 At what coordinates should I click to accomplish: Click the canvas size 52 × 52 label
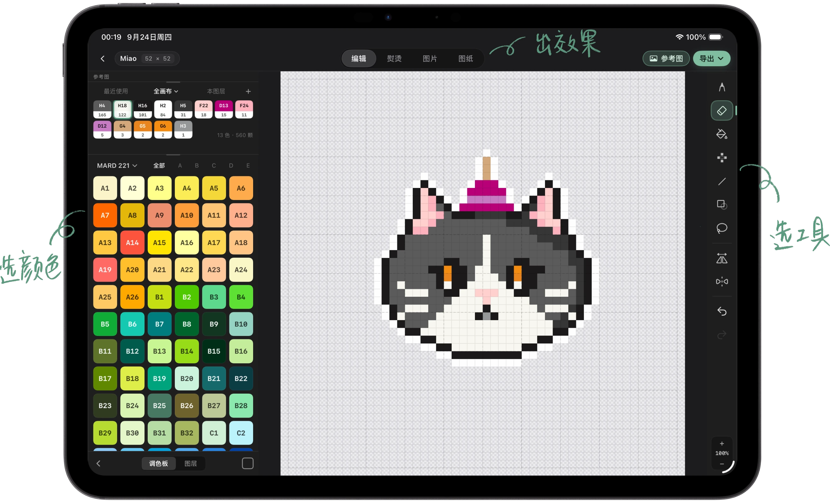158,59
